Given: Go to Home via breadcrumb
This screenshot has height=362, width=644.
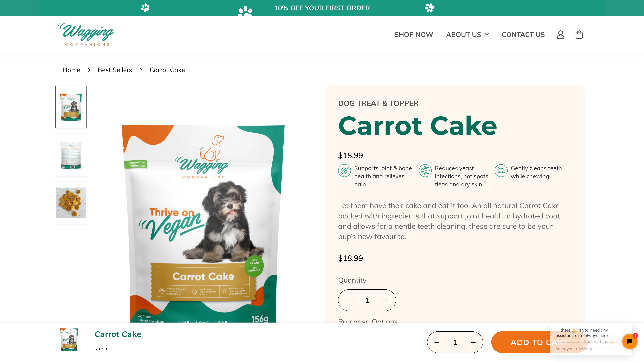Looking at the screenshot, I should tap(71, 70).
